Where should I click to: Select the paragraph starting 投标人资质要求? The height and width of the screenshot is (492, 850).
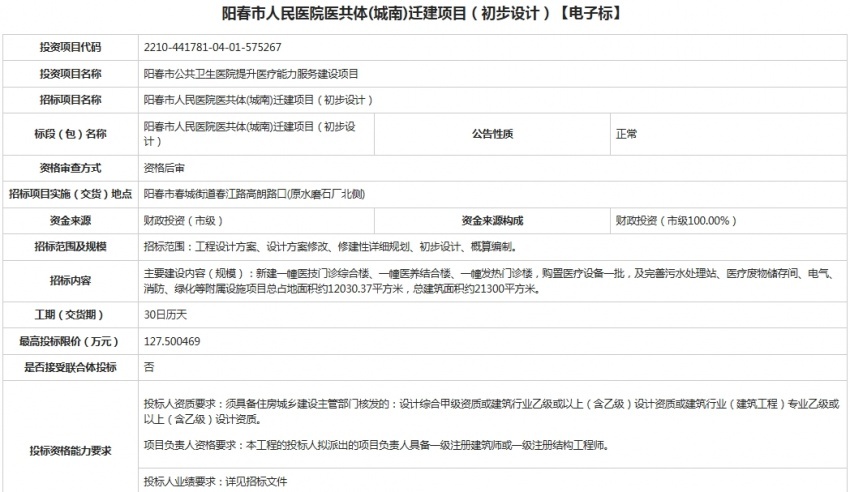(491, 411)
